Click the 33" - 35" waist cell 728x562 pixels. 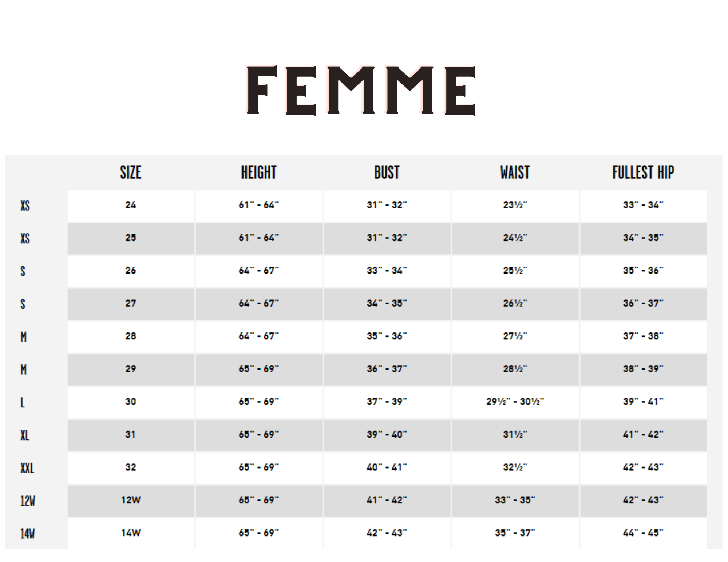coord(515,500)
